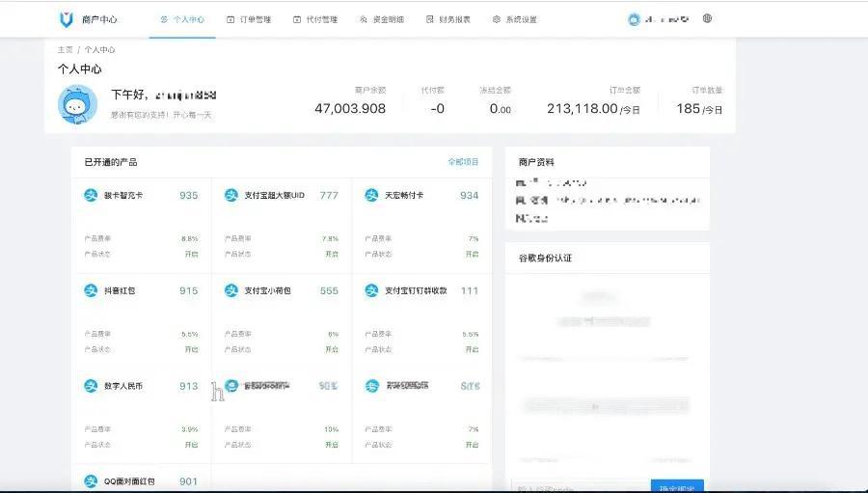Click the 开启 status of 抖音红包
868x493 pixels.
point(192,349)
